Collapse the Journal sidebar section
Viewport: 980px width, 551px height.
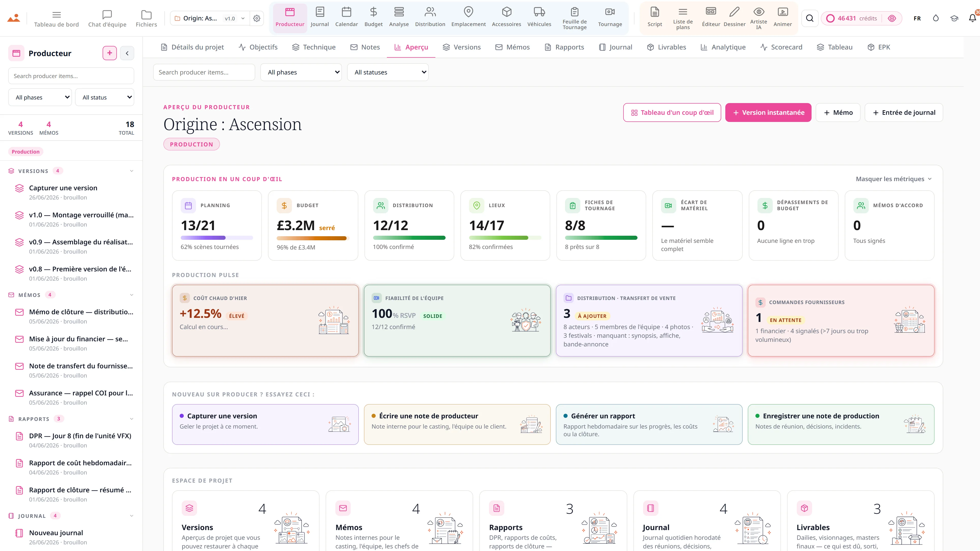click(x=132, y=516)
